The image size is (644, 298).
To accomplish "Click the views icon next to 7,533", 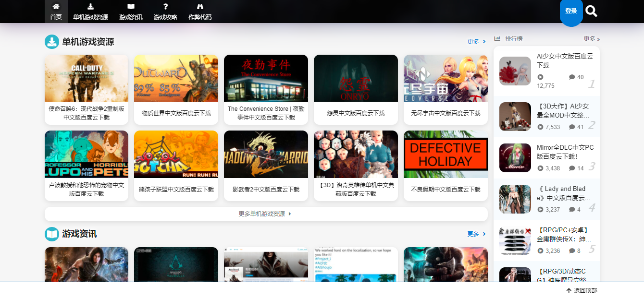I will click(540, 127).
